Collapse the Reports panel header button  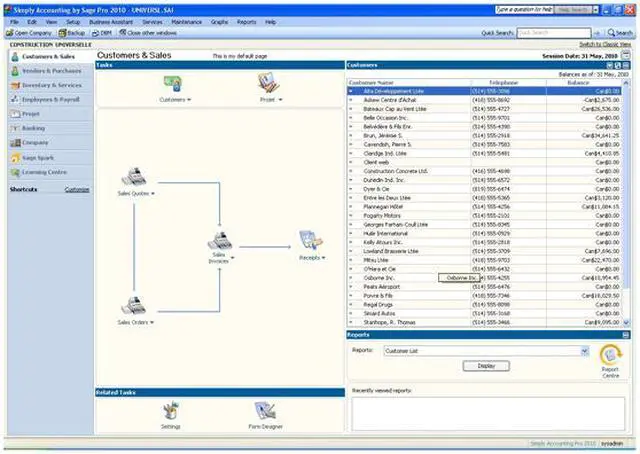point(626,335)
